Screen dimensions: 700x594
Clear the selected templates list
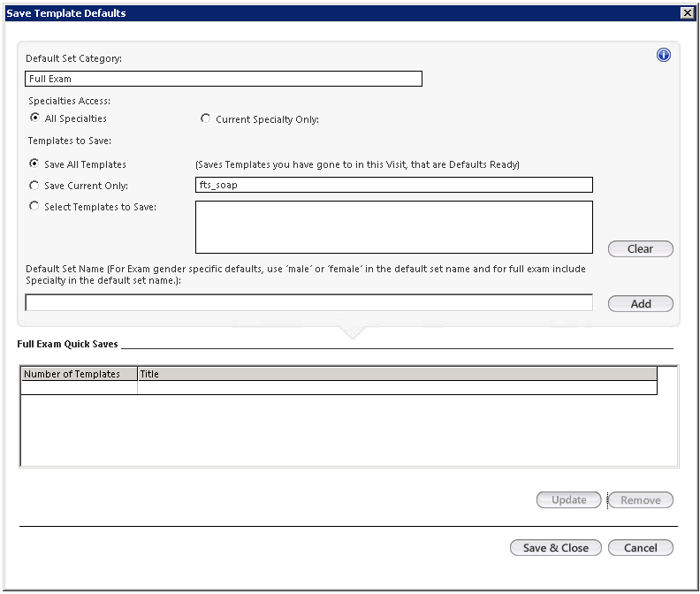tap(641, 248)
